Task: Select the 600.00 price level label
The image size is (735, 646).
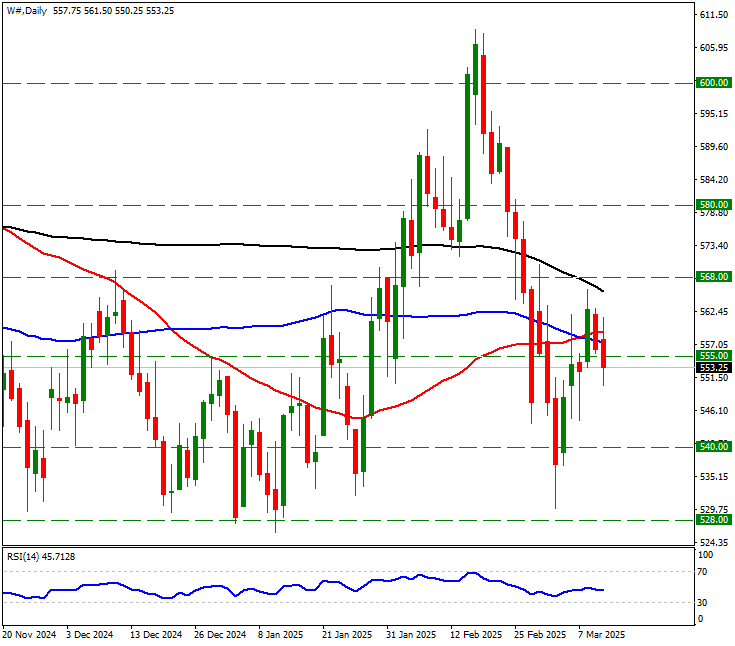Action: [713, 83]
